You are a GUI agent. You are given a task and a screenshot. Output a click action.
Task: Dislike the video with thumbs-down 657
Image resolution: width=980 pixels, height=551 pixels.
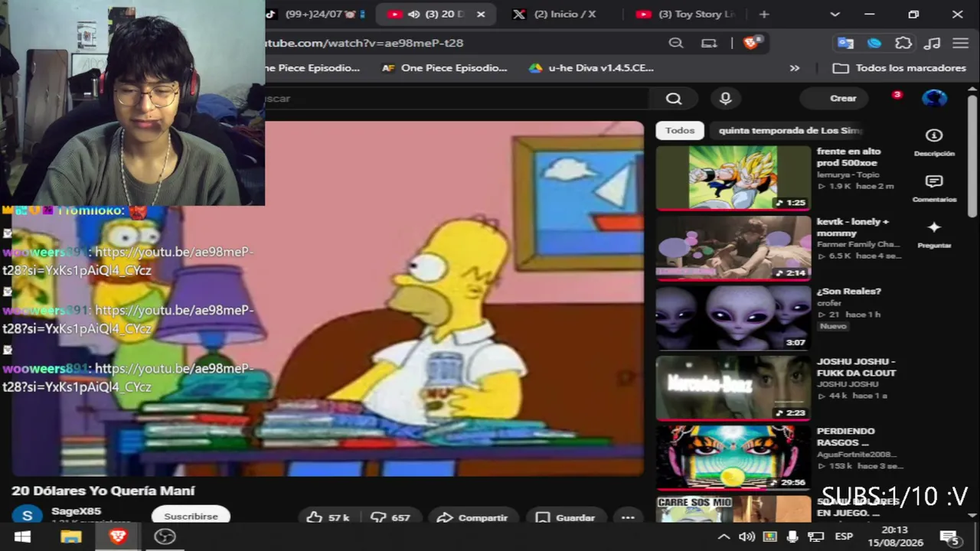coord(390,517)
